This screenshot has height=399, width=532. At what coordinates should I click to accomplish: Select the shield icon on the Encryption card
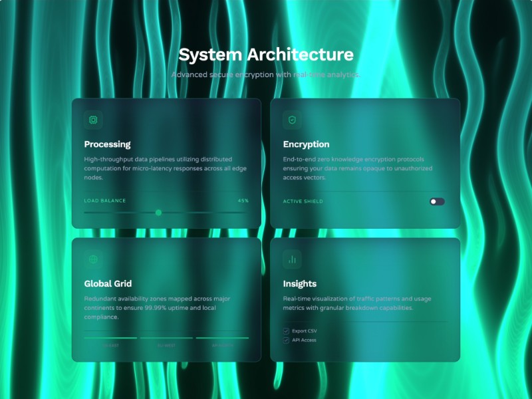(292, 120)
